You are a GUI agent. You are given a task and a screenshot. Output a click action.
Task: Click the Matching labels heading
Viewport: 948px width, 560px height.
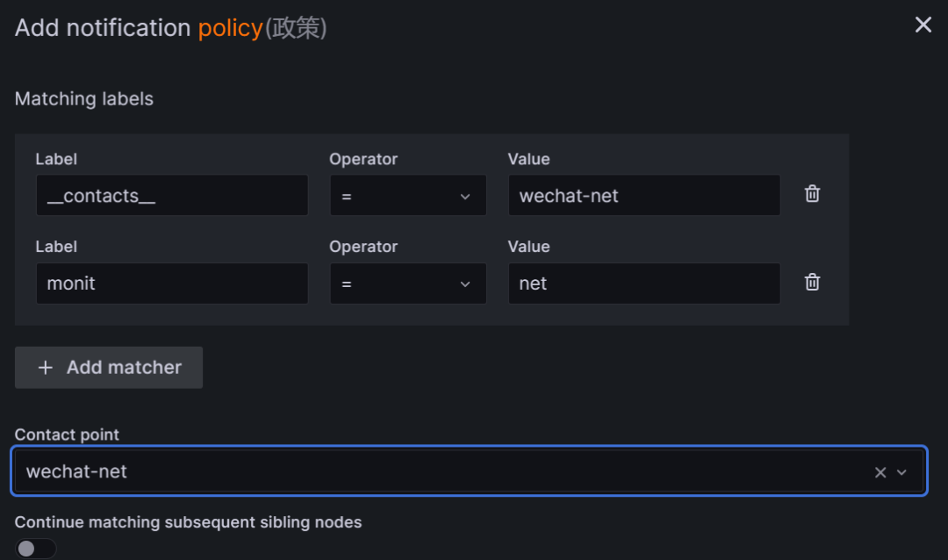point(84,99)
